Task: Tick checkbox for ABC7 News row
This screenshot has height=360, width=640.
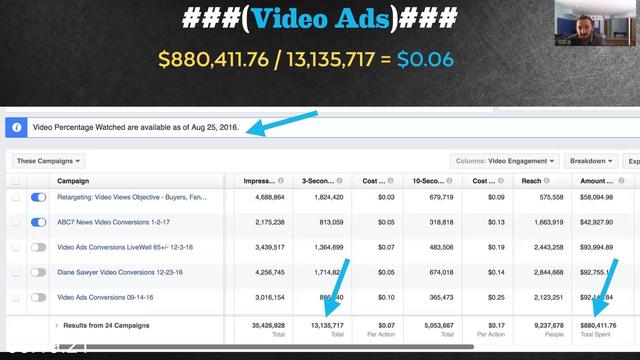Action: tap(16, 222)
